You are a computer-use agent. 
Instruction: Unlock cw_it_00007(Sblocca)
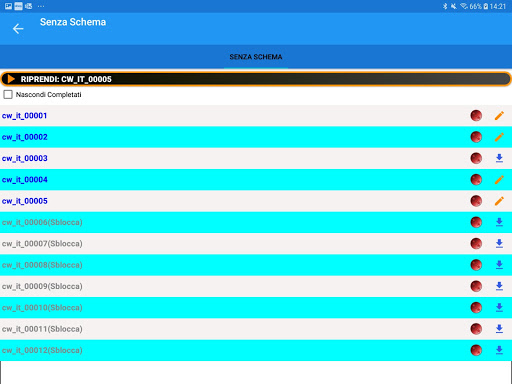[x=42, y=244]
